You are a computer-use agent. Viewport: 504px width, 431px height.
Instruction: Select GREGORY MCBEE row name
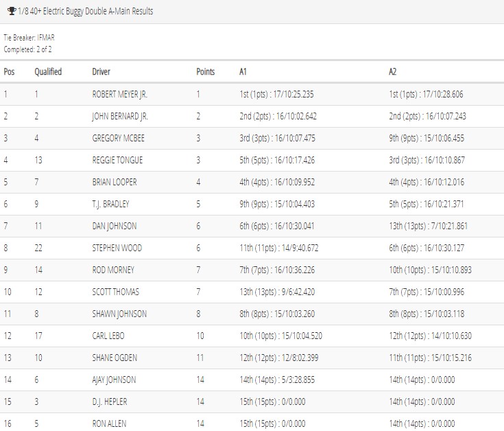coord(118,139)
